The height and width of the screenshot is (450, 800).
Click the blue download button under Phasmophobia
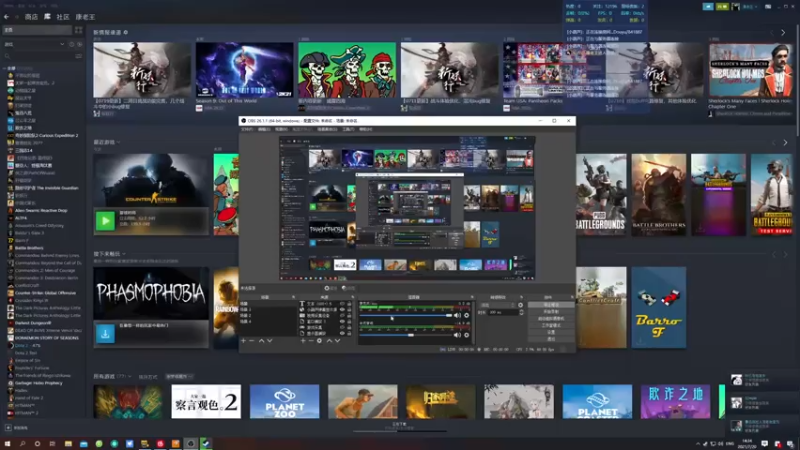pyautogui.click(x=105, y=334)
